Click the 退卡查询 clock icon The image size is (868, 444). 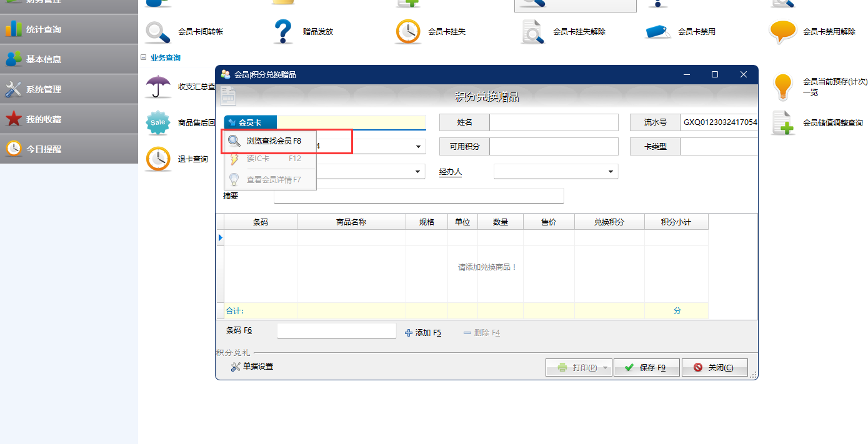tap(157, 159)
